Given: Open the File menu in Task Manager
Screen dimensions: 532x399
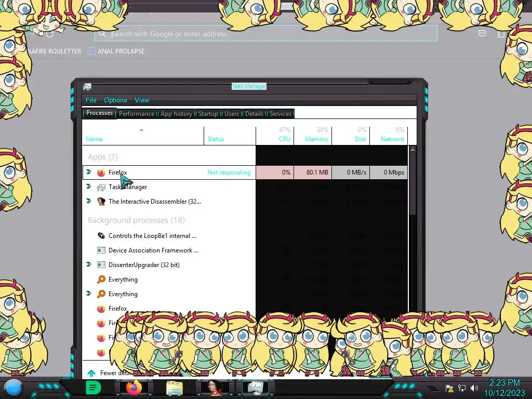Looking at the screenshot, I should click(x=91, y=100).
